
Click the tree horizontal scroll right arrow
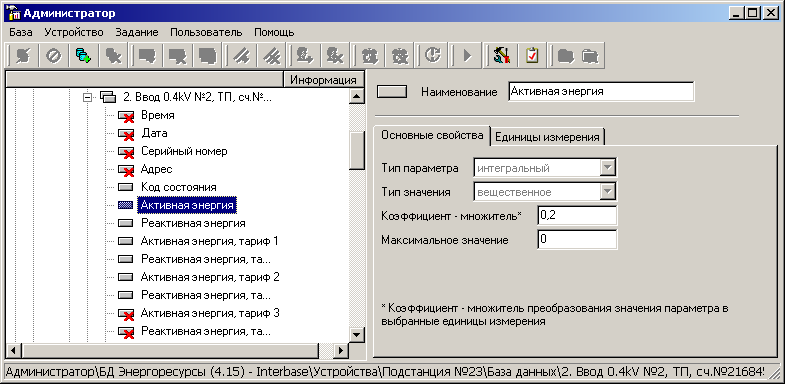pos(340,350)
